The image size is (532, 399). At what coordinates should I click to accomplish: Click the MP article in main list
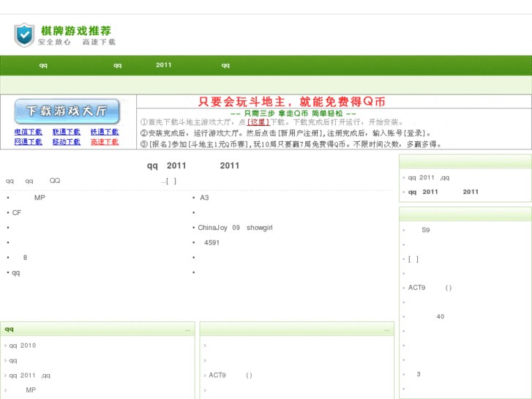[40, 198]
